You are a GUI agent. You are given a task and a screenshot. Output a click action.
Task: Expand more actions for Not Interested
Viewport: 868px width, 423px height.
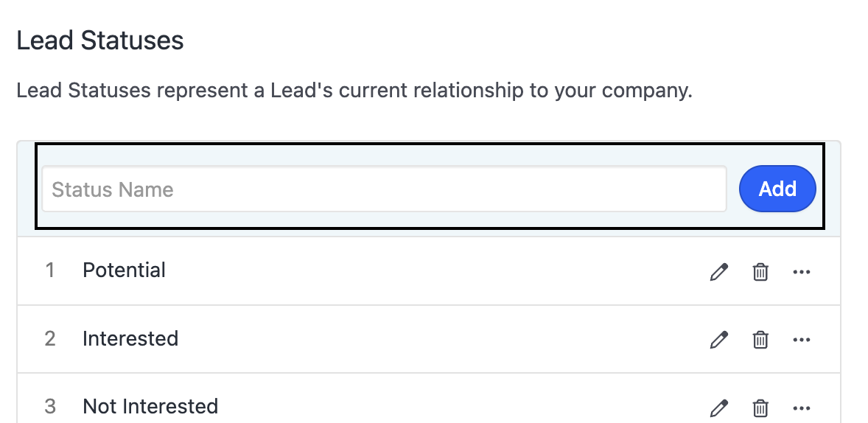point(801,408)
